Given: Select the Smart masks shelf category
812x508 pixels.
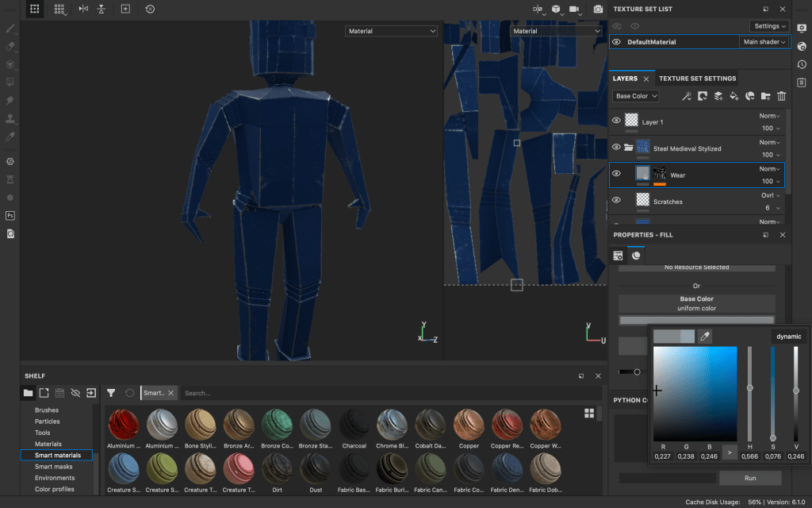Looking at the screenshot, I should pos(54,467).
